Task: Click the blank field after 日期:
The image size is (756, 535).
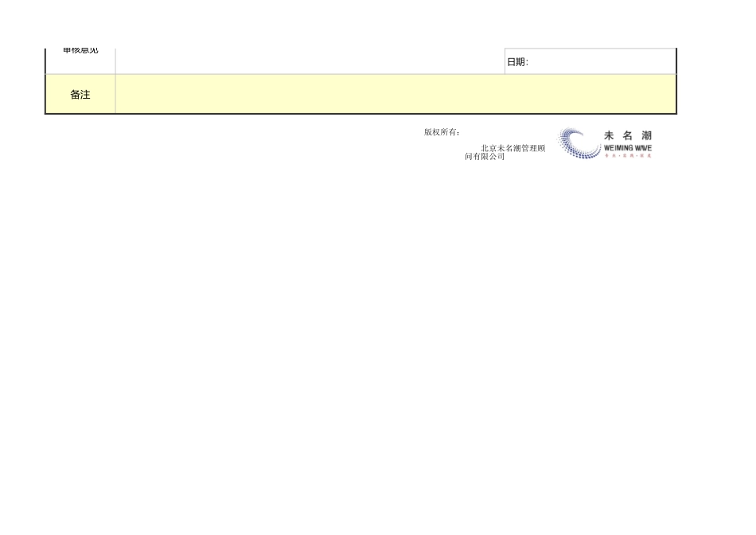Action: (601, 62)
